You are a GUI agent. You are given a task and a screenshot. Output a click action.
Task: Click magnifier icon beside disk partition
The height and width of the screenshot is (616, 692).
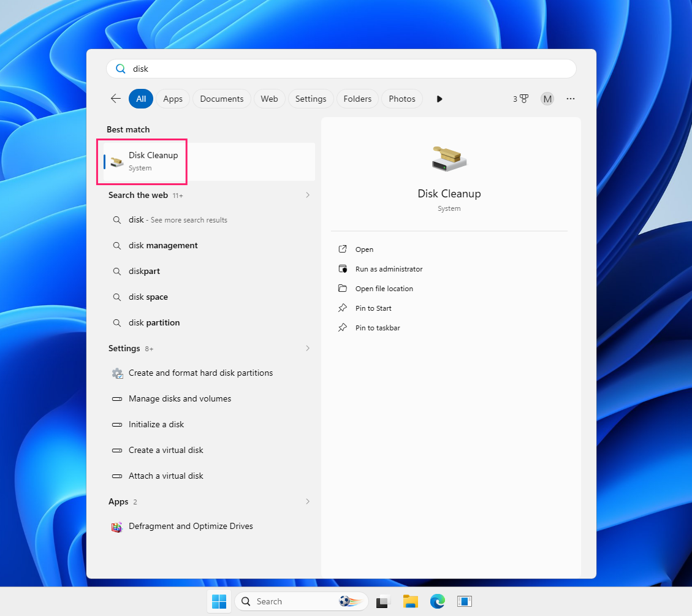[x=117, y=323]
